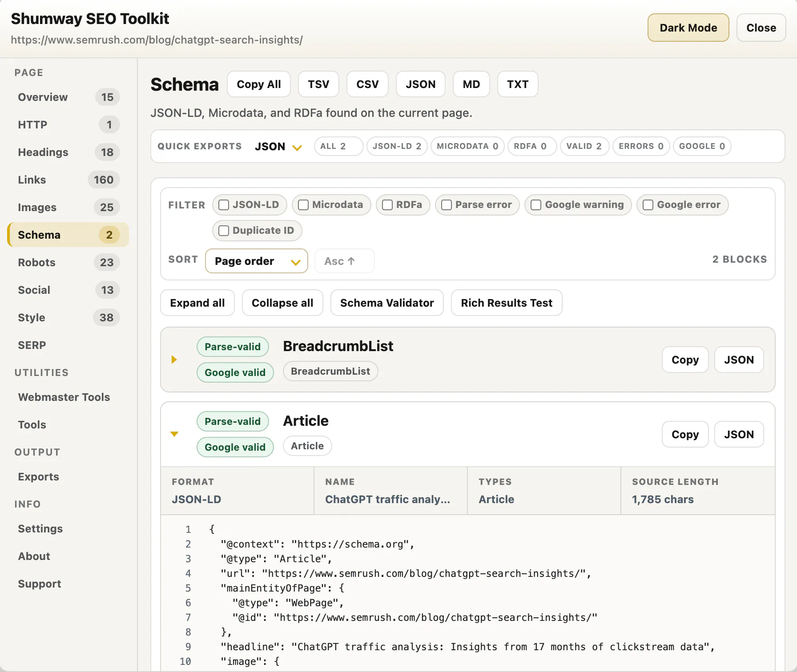Go to the SERP section
The height and width of the screenshot is (672, 797).
pos(68,345)
